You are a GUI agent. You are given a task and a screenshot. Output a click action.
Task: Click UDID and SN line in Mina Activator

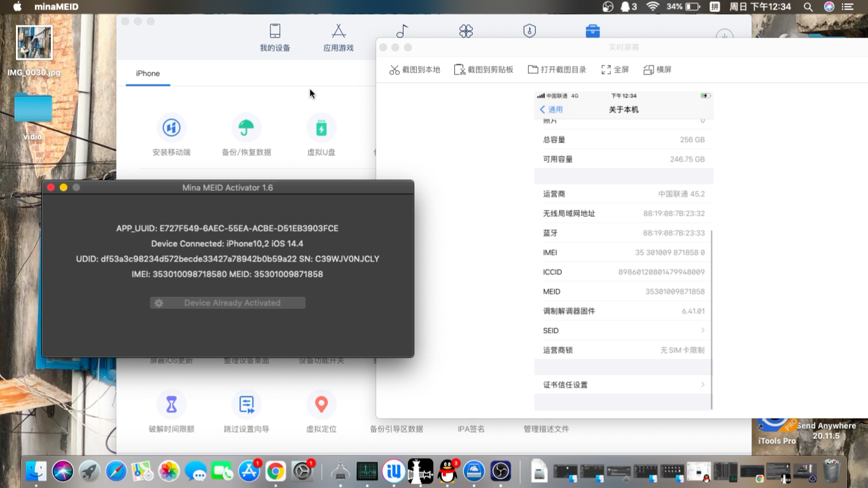tap(227, 259)
